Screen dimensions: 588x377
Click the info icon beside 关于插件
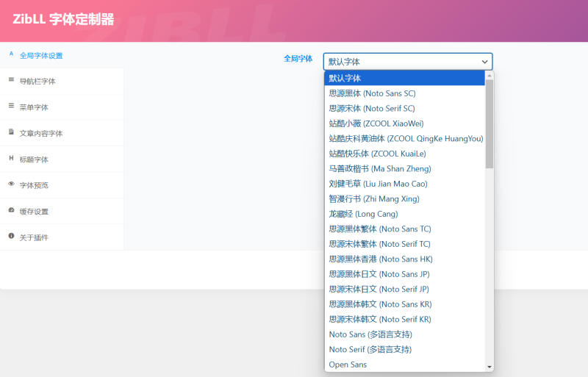point(11,237)
